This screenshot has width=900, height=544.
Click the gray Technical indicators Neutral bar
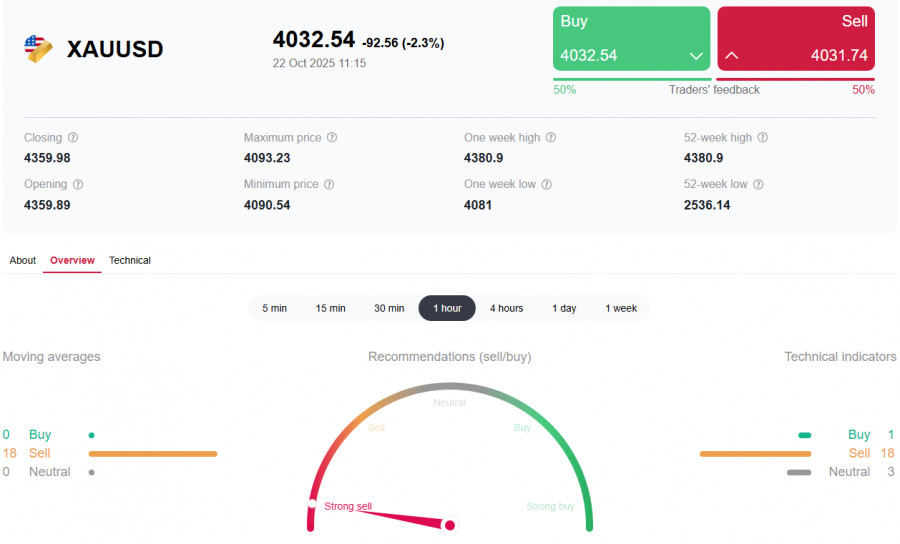pos(799,473)
